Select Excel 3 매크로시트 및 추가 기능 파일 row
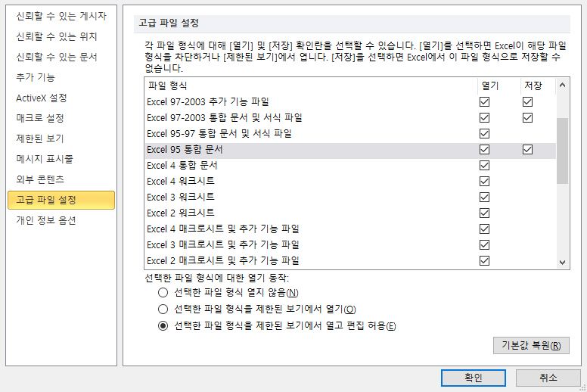 point(350,245)
